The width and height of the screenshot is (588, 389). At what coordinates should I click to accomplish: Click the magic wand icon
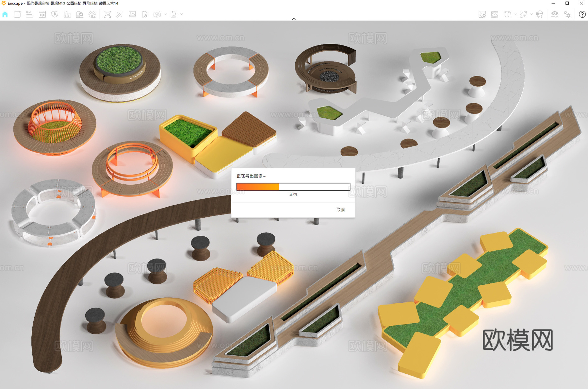coord(120,14)
